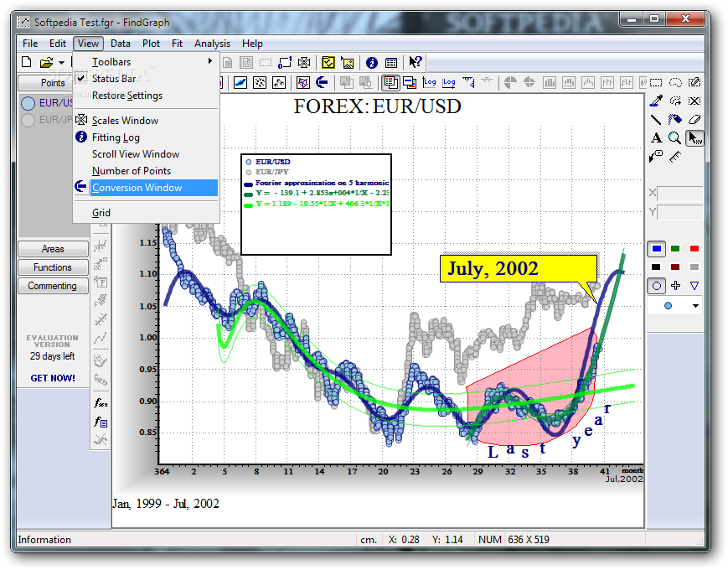Select the circle marker shape

pos(657,286)
